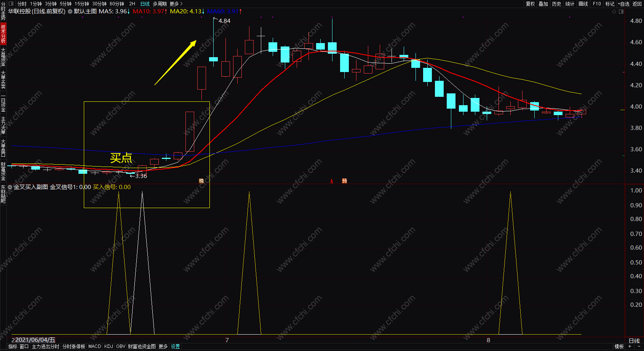Add stock via +自选 button

click(x=623, y=4)
